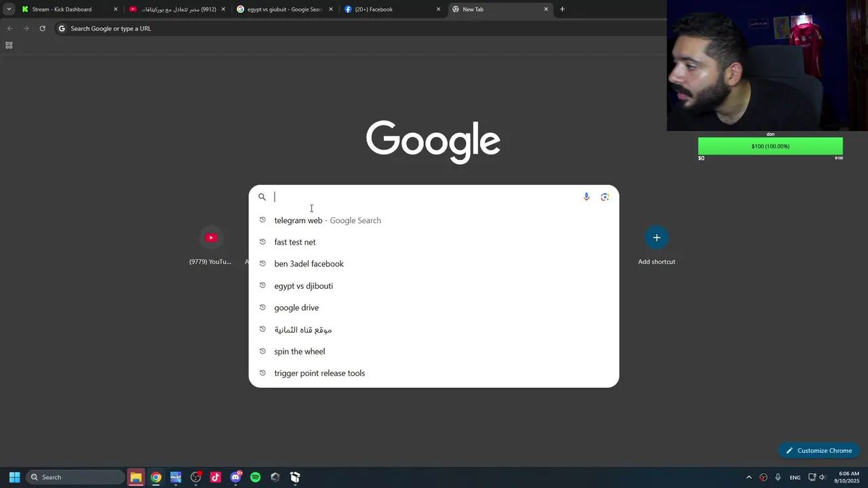
Task: Open Spotify from the taskbar
Action: (256, 477)
